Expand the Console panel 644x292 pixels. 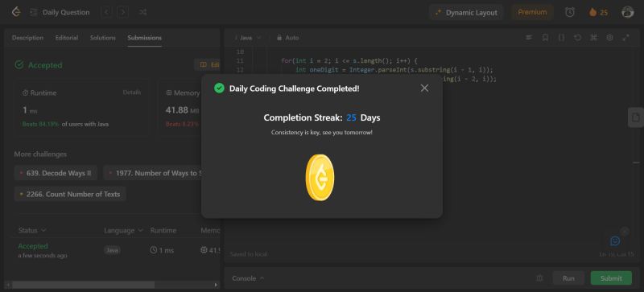pos(248,278)
